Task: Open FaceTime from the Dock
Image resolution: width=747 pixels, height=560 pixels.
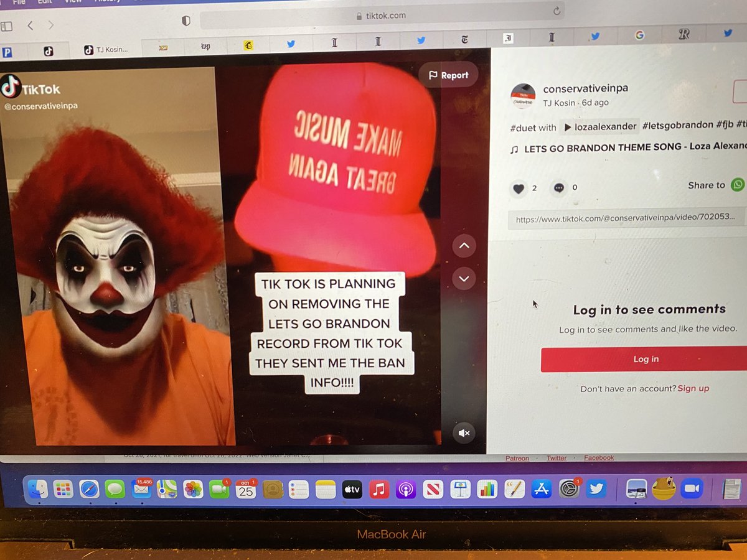Action: (x=219, y=490)
